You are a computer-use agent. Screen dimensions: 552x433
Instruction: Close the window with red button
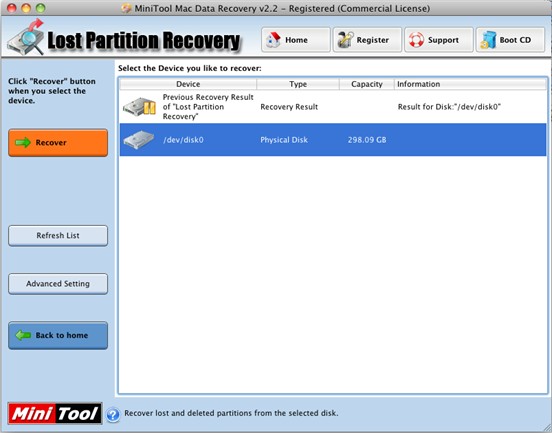pyautogui.click(x=12, y=8)
